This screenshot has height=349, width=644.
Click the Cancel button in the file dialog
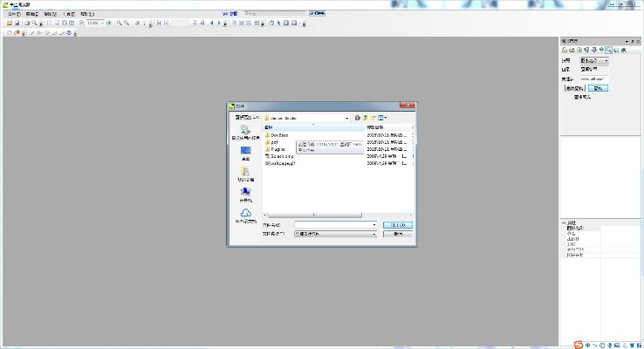(398, 234)
